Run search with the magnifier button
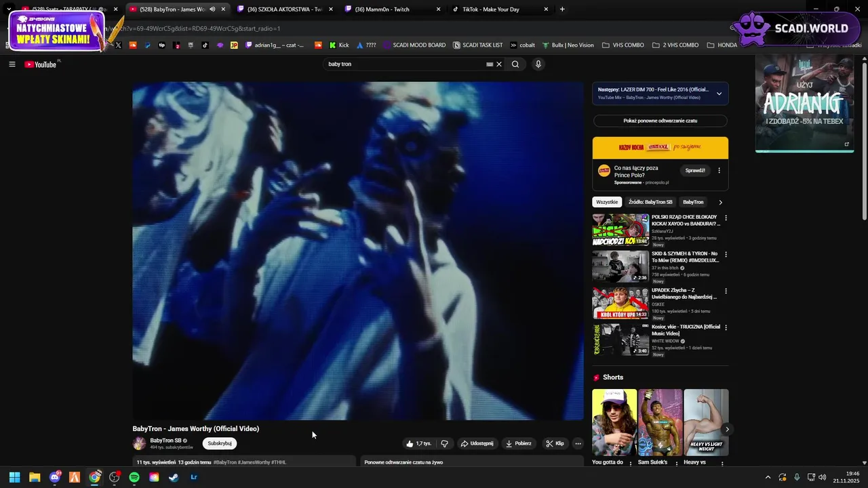The height and width of the screenshot is (488, 868). point(515,64)
